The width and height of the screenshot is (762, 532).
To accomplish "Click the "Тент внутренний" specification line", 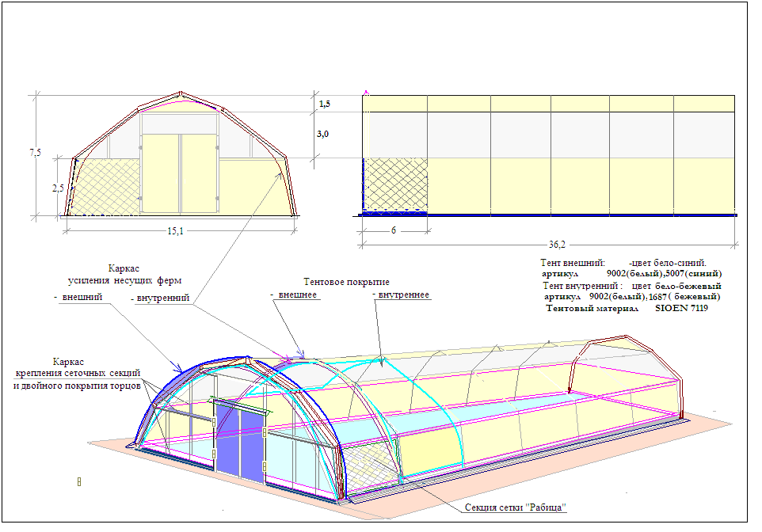I will (631, 285).
